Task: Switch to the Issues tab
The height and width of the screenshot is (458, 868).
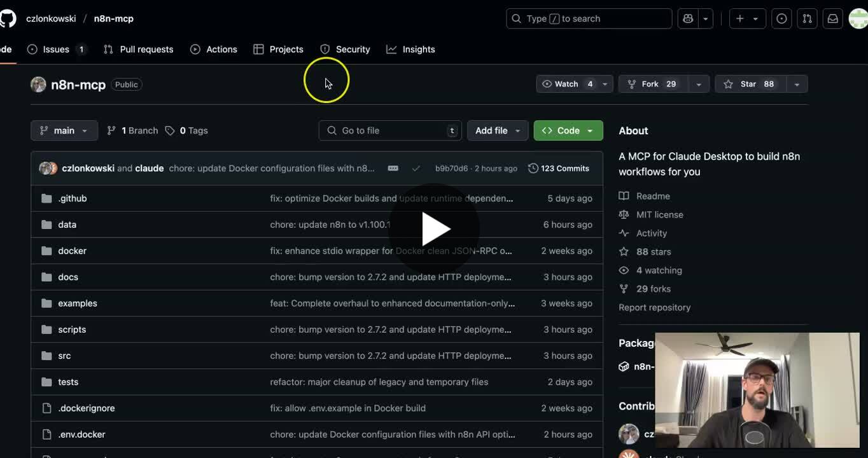Action: click(57, 49)
